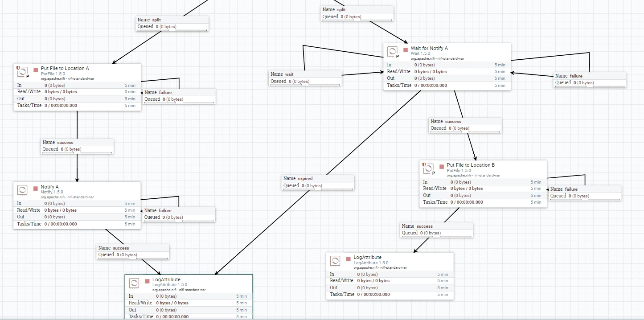Click the "Put File to Location B" title text

coord(471,165)
